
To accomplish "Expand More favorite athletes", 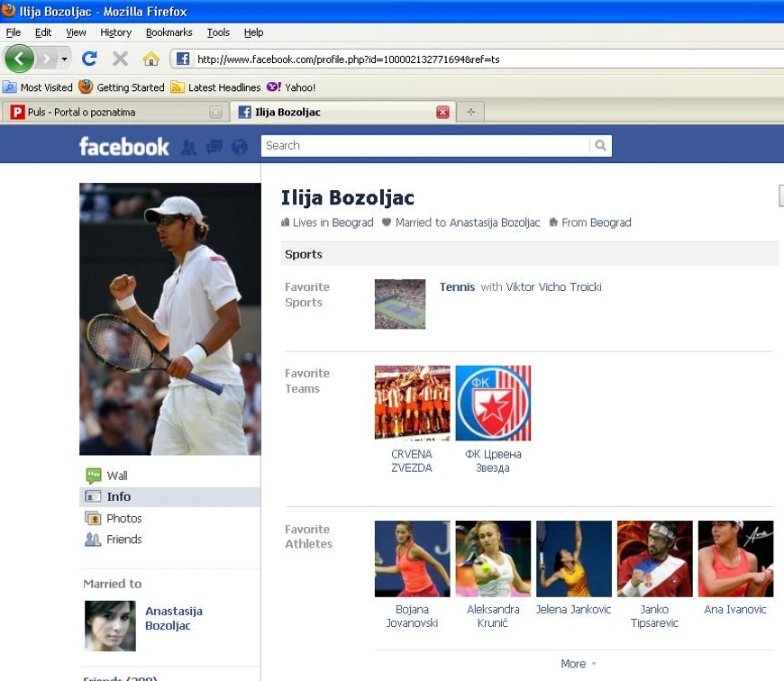I will click(578, 664).
